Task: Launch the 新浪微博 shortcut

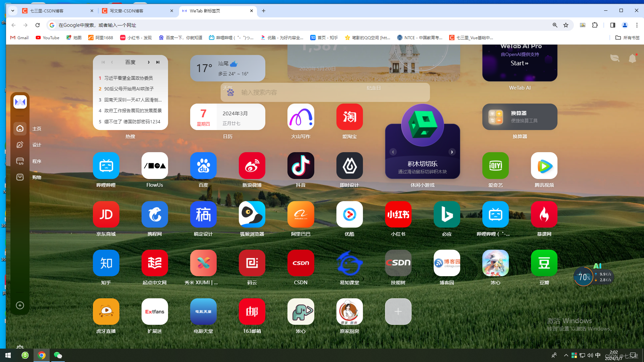Action: [252, 166]
